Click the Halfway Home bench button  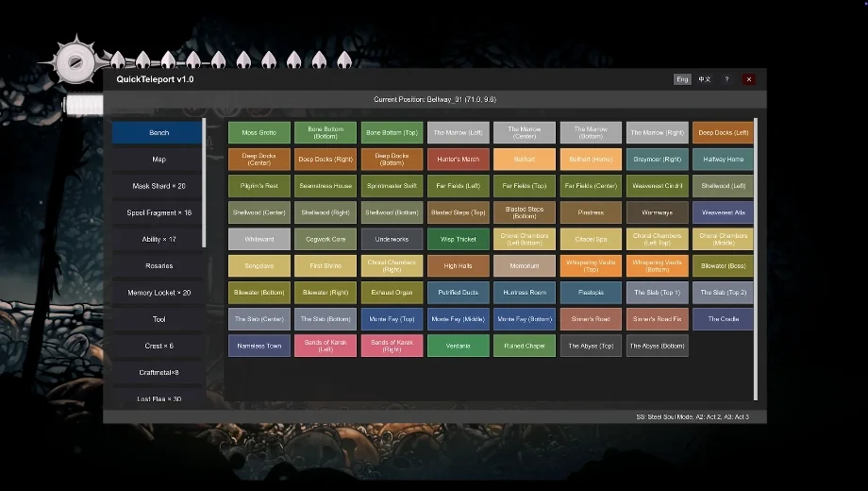723,160
